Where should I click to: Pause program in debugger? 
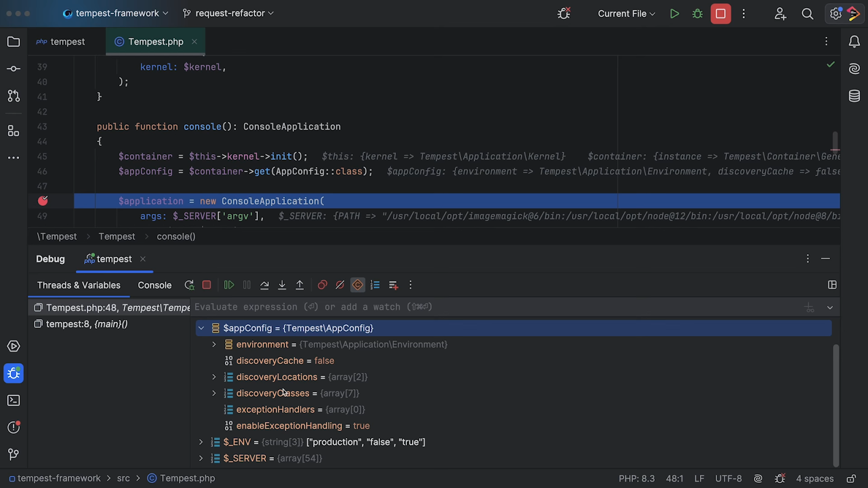pyautogui.click(x=247, y=285)
